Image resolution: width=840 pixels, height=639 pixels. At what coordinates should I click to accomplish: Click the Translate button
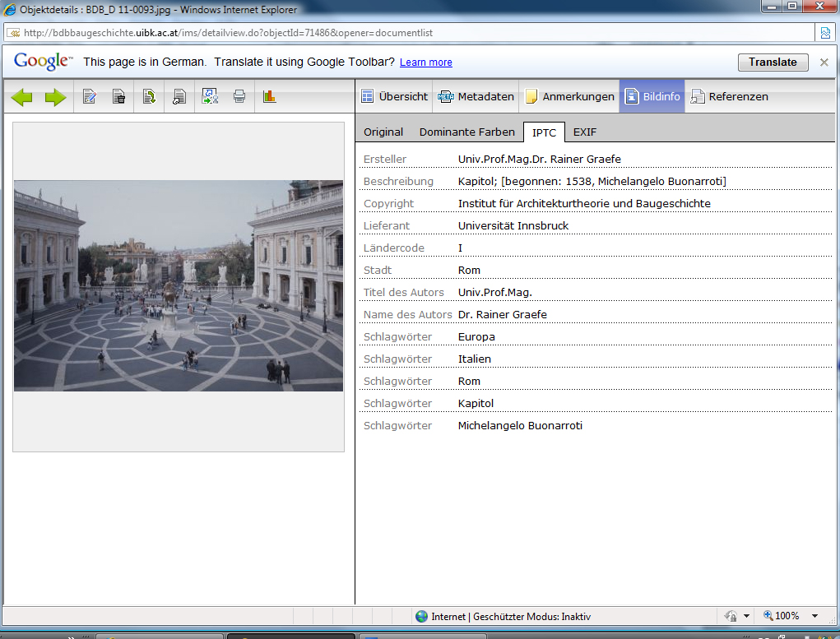(x=772, y=62)
